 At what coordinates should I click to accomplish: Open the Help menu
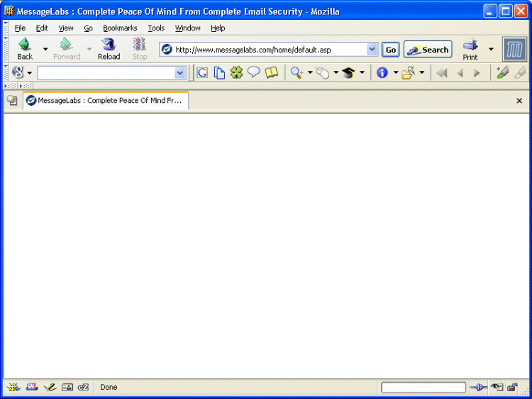coord(218,28)
